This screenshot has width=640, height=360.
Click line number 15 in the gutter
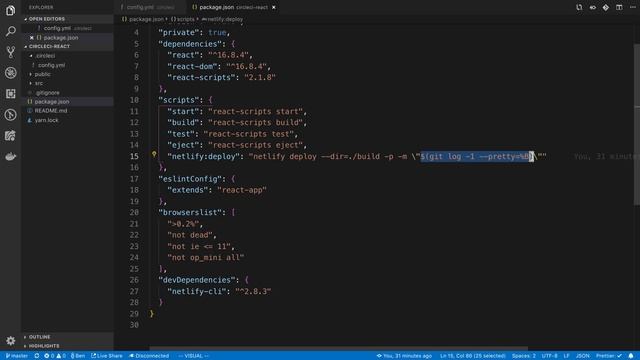click(x=134, y=156)
